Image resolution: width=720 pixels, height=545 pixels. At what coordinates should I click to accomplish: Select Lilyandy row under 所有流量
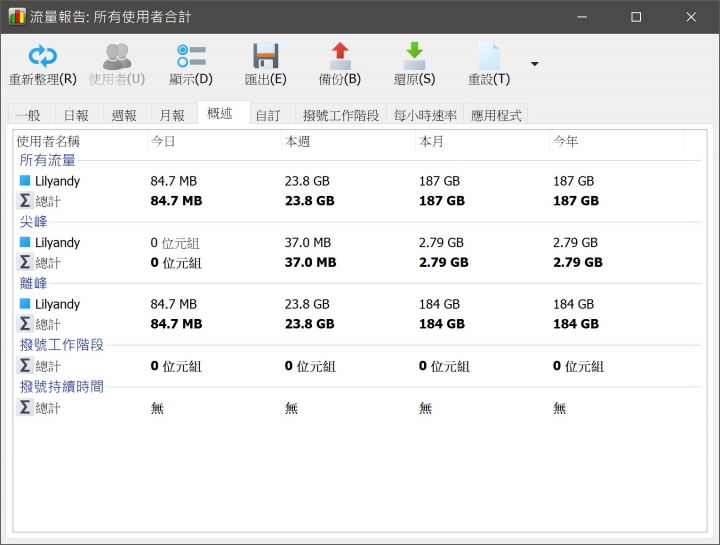[x=358, y=181]
